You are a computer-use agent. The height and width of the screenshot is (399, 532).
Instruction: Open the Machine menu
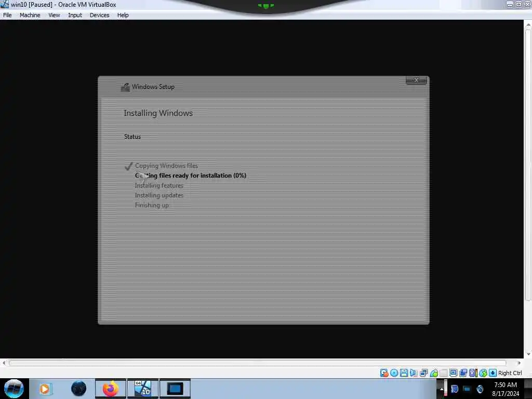30,15
